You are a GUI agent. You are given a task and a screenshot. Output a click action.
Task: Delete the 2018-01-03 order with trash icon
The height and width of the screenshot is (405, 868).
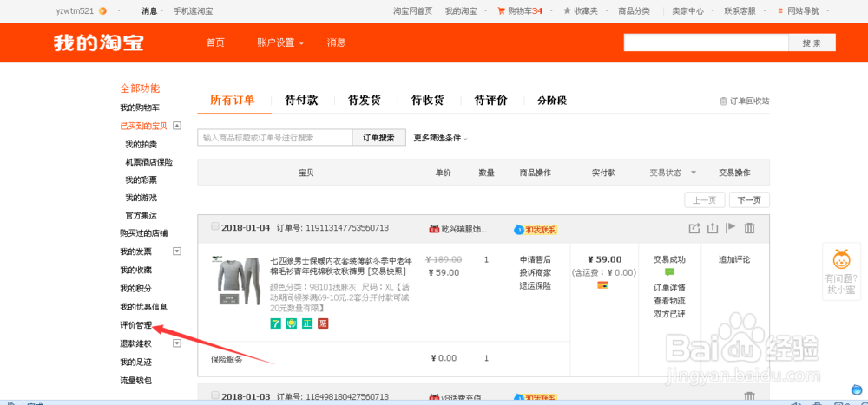tap(750, 396)
